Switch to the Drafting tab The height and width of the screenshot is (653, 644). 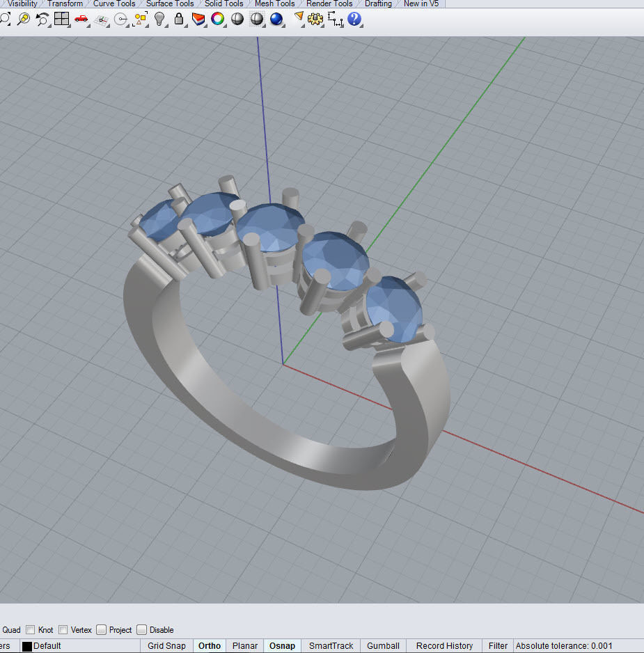click(x=378, y=3)
